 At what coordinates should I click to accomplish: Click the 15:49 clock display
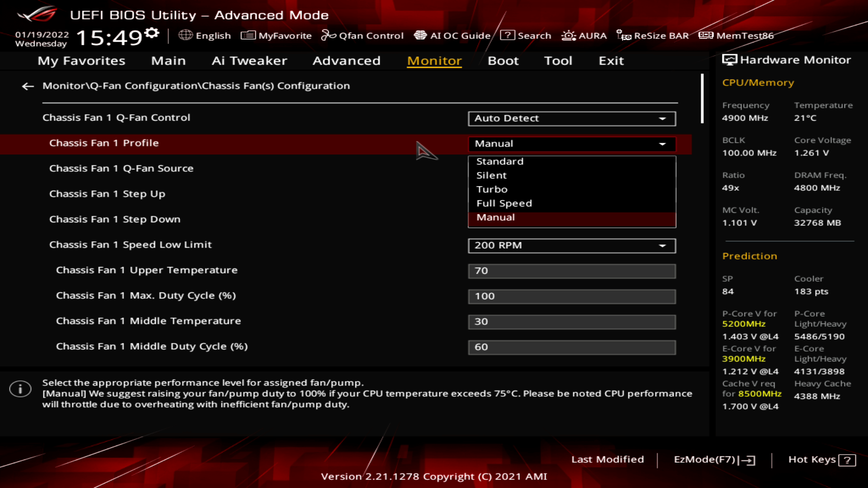click(x=109, y=38)
